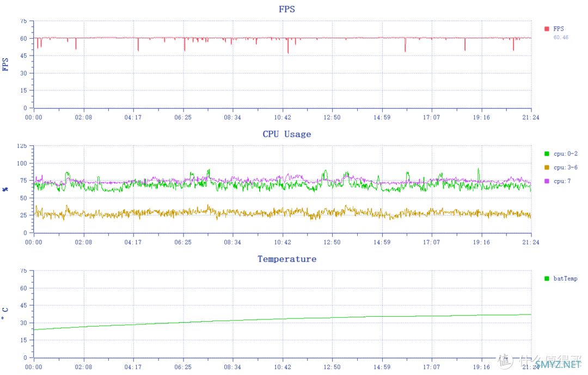588x375 pixels.
Task: Select the FPS chart title
Action: 287,9
